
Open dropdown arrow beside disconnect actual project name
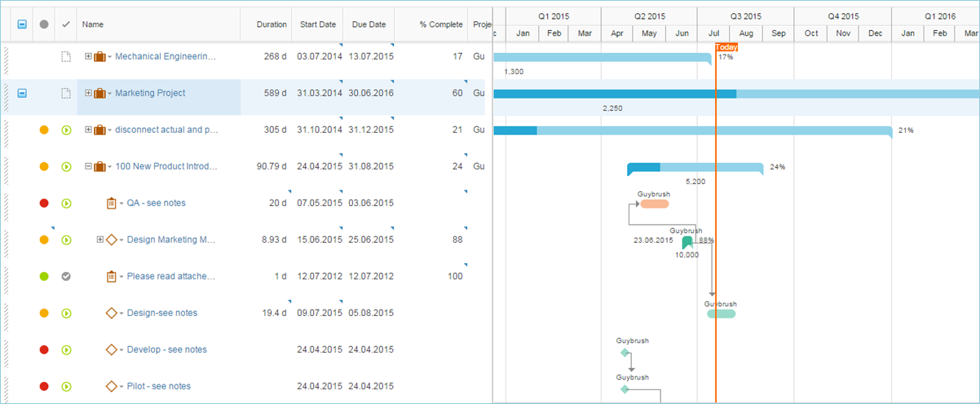(110, 130)
